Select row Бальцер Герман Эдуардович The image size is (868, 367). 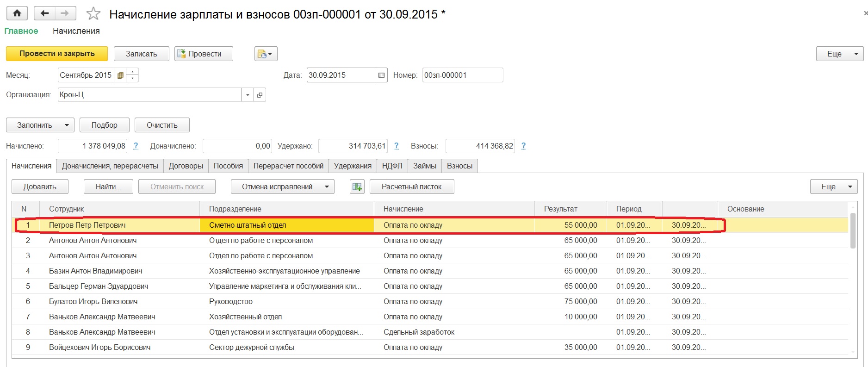pyautogui.click(x=430, y=286)
